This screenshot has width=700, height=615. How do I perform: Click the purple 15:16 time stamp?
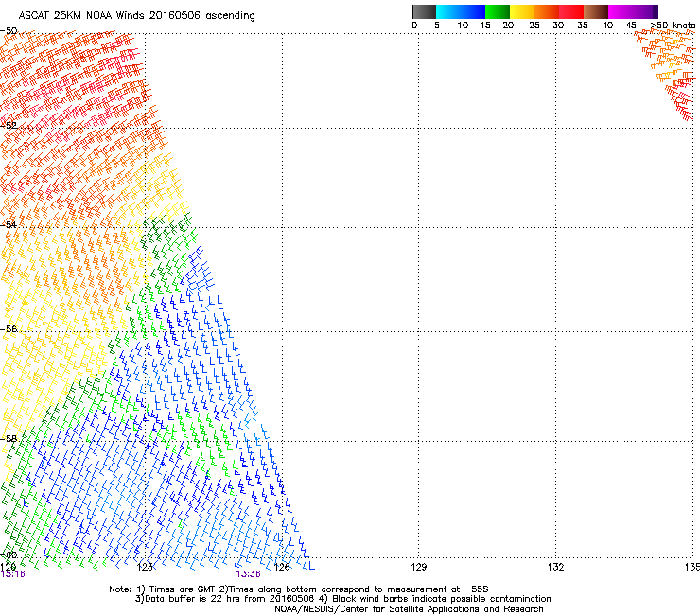(12, 574)
